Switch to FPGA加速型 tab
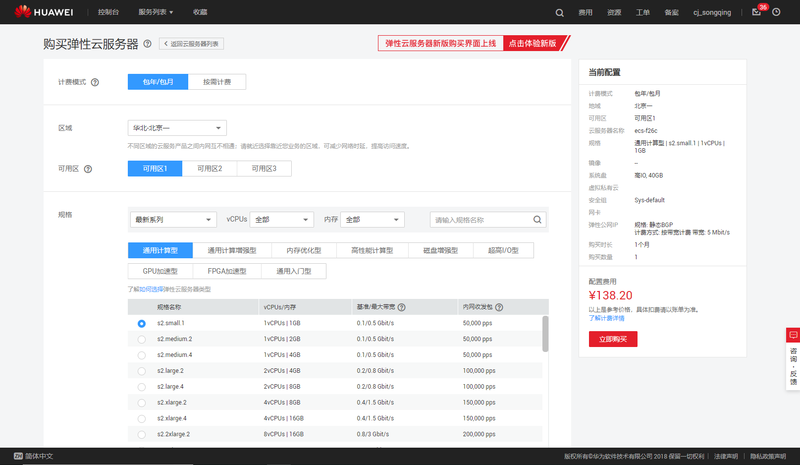The image size is (800, 465). [x=227, y=271]
